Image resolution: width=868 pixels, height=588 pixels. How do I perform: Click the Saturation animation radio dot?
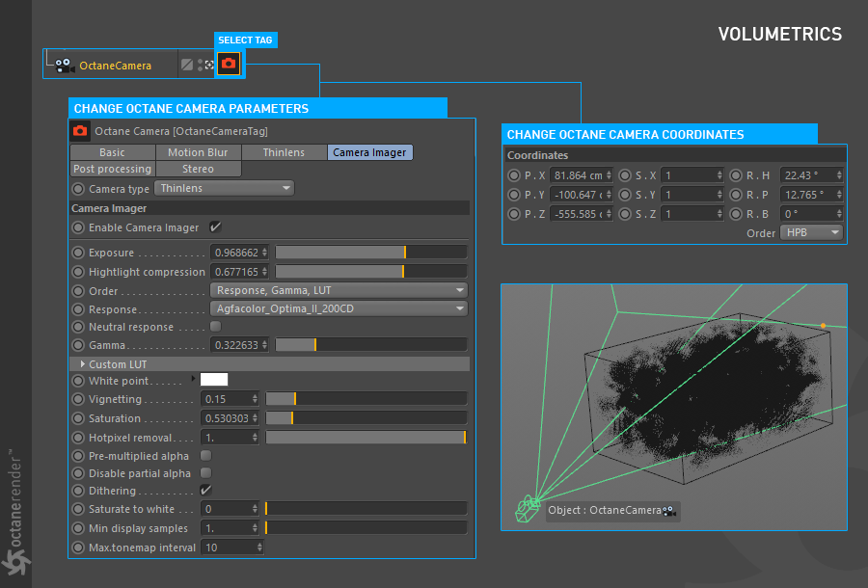78,418
